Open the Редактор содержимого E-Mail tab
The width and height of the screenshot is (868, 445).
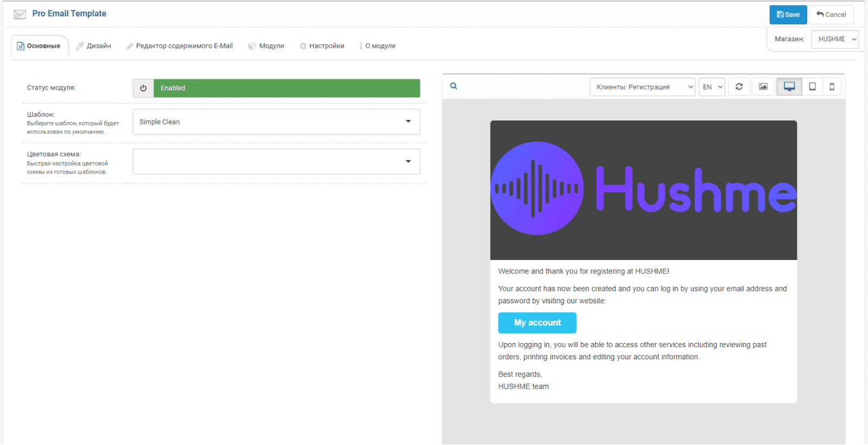point(180,46)
